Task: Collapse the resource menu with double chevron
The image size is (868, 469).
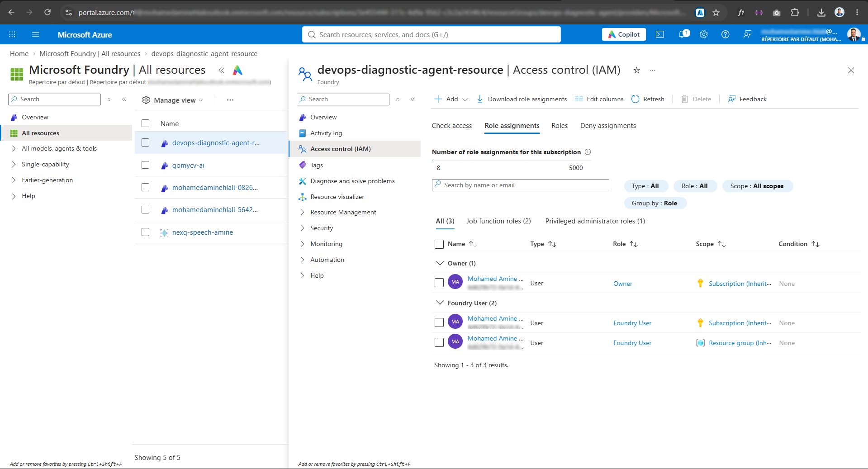Action: pyautogui.click(x=413, y=99)
